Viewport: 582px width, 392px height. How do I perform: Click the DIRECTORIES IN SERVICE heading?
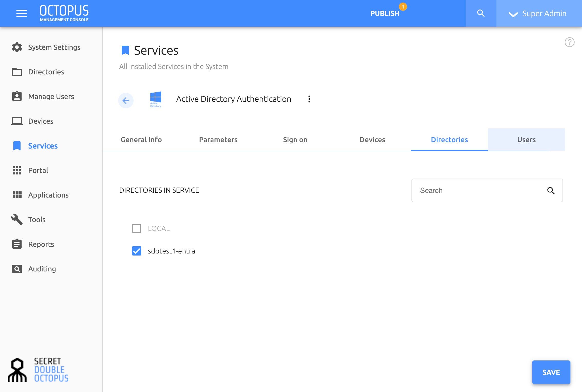click(159, 190)
